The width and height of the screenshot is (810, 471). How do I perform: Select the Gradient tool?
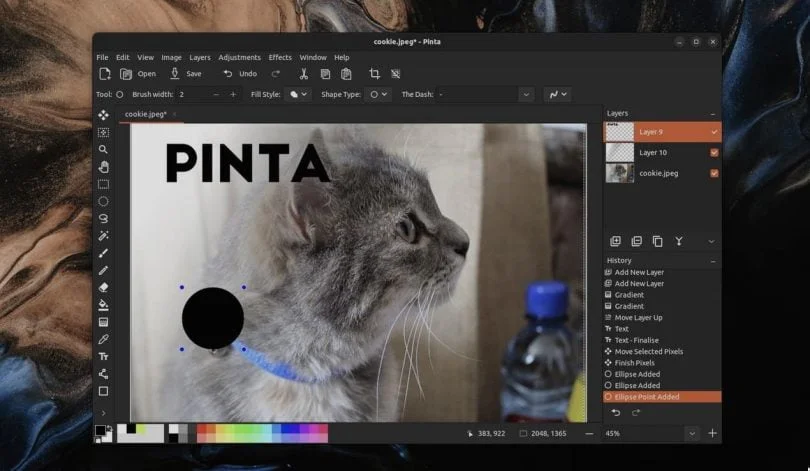103,322
